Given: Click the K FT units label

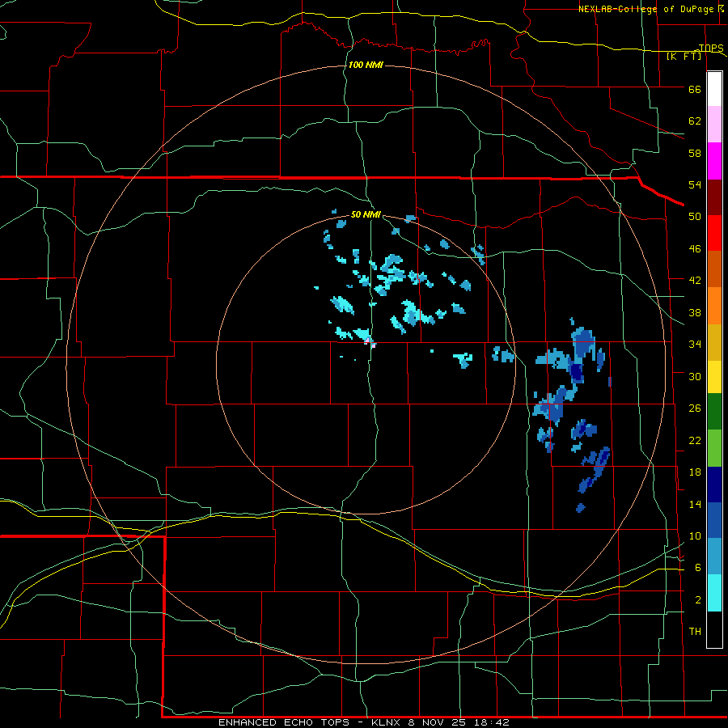Looking at the screenshot, I should pos(684,57).
